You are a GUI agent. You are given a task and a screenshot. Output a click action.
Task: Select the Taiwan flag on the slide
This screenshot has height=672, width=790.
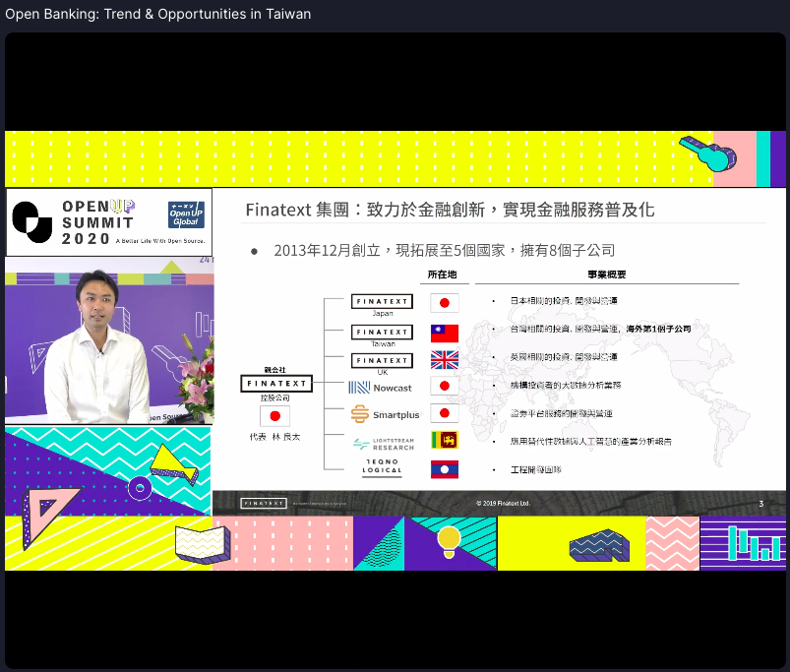(443, 333)
